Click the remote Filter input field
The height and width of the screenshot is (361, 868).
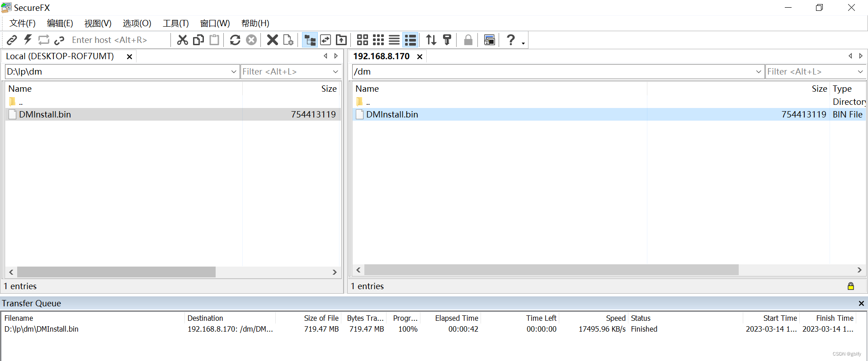811,71
